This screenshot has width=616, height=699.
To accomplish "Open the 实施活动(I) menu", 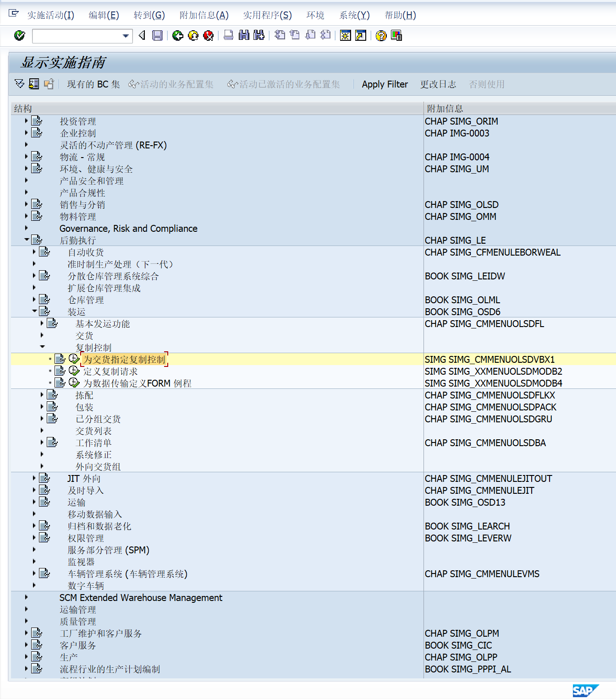I will (x=50, y=15).
